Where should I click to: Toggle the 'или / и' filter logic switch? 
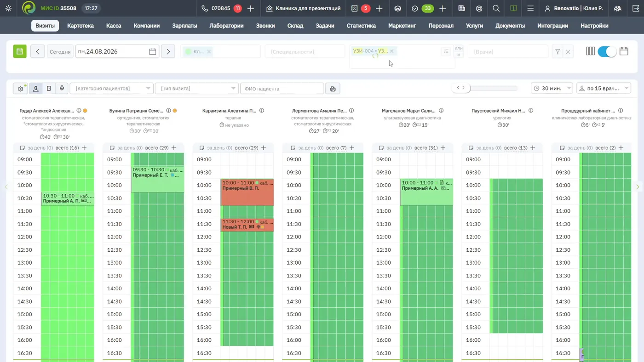point(458,51)
